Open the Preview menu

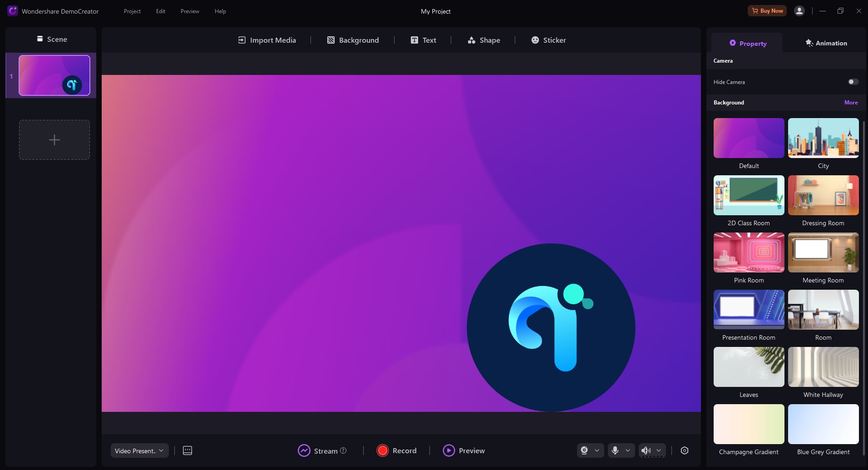(190, 11)
